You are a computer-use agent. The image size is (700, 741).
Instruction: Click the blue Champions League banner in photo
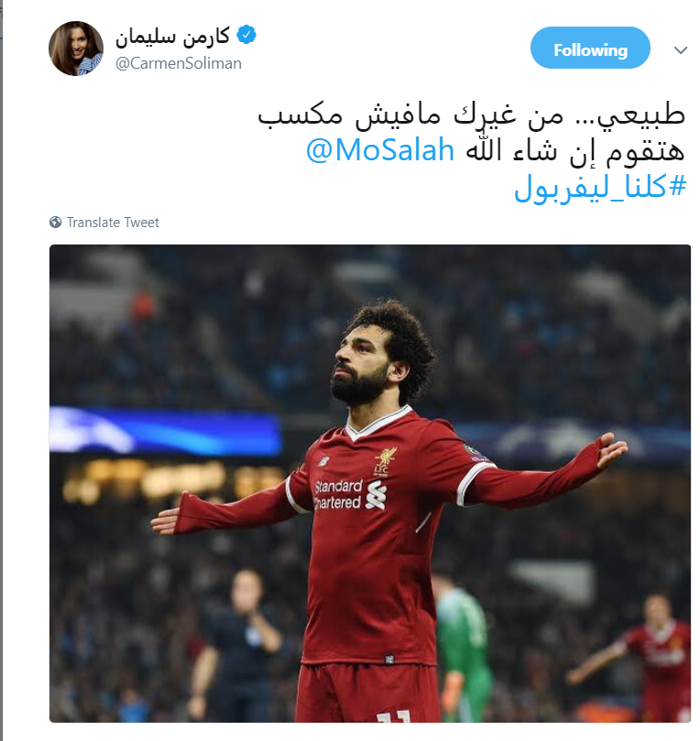click(166, 431)
